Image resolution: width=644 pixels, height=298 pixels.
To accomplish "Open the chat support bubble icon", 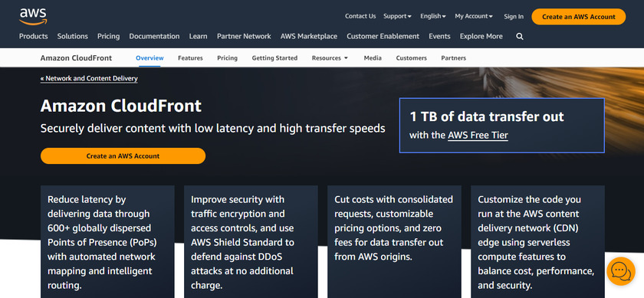I will coord(620,271).
